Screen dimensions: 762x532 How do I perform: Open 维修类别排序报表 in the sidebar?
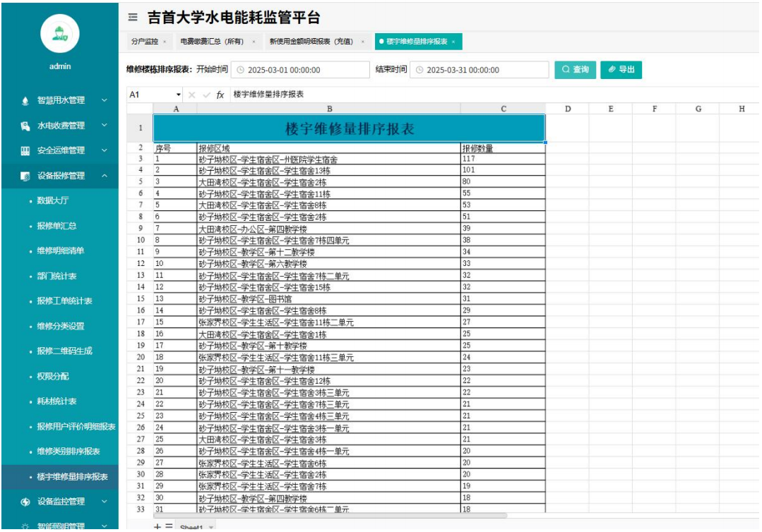pos(69,452)
